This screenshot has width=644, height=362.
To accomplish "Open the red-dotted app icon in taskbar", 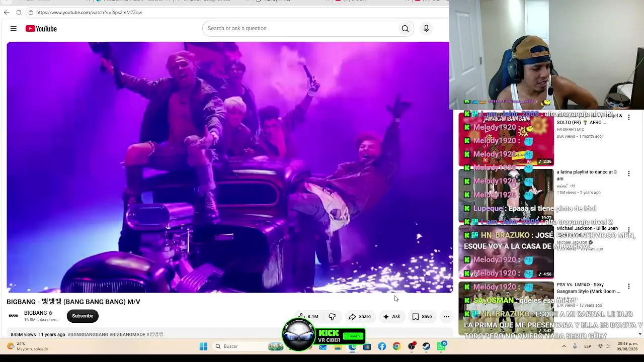I will (412, 346).
